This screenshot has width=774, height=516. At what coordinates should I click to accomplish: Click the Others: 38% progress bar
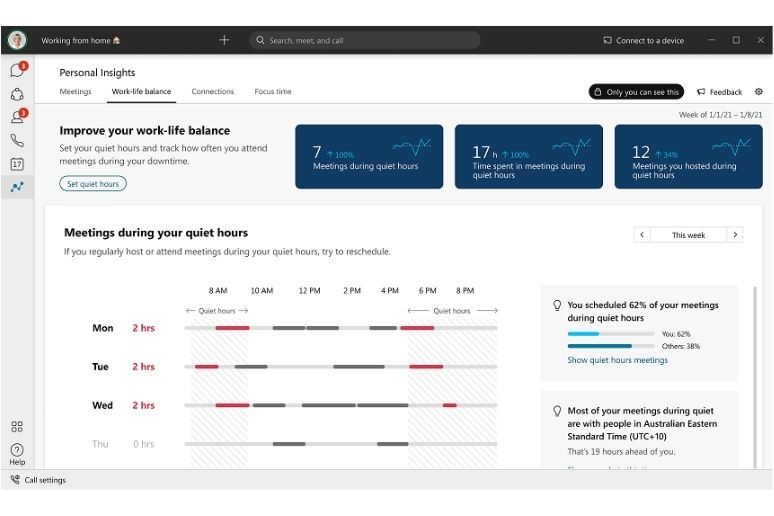[611, 346]
